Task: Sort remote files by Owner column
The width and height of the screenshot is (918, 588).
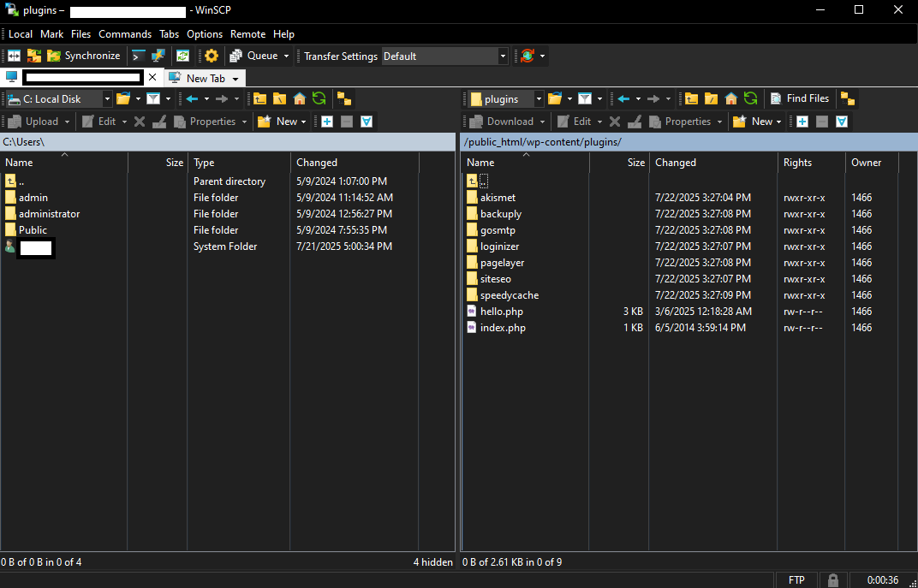Action: (872, 163)
